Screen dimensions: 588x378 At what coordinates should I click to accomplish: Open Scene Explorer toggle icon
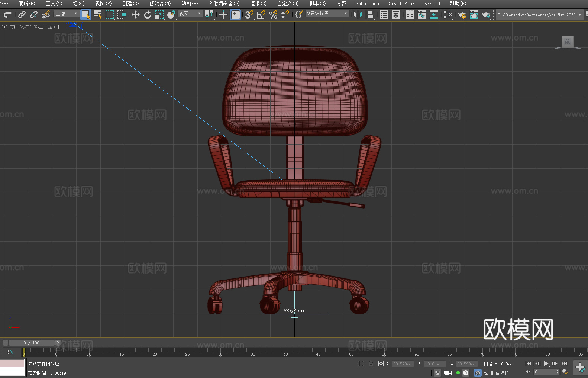coord(384,14)
